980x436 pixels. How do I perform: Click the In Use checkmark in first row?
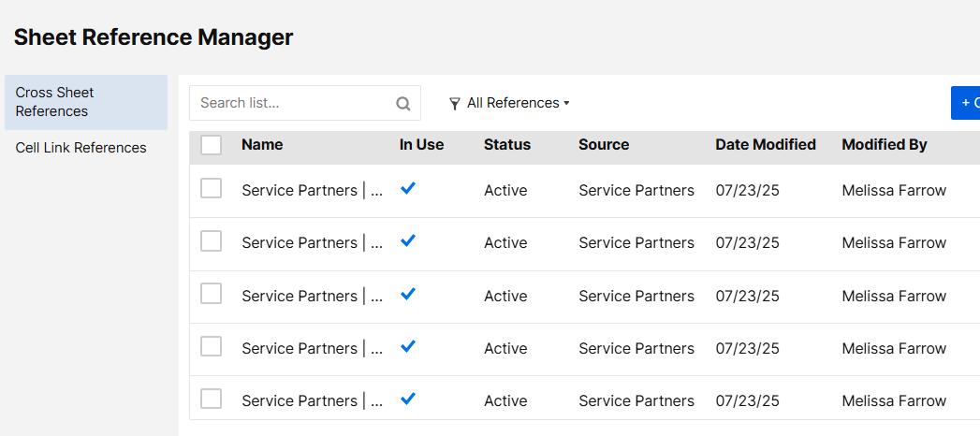point(408,188)
